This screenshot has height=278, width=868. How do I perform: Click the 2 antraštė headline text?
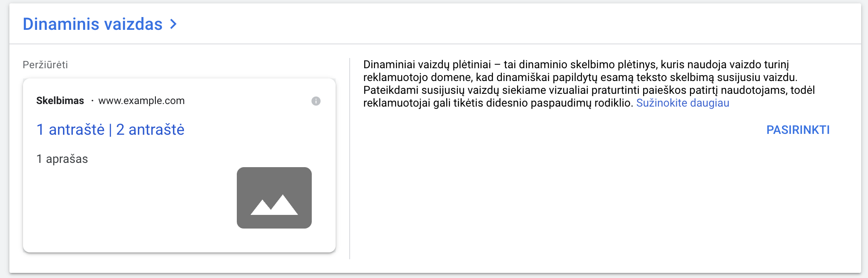150,130
